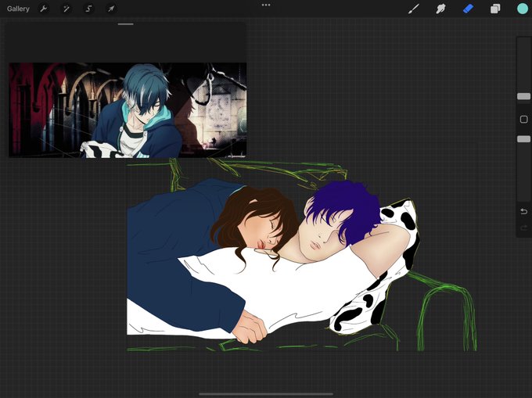Tap the reference window grab handle
Screen dimensions: 532x398
point(125,24)
